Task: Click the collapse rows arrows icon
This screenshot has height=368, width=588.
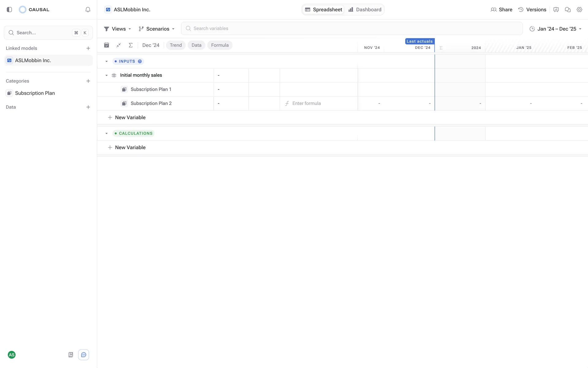Action: tap(119, 45)
